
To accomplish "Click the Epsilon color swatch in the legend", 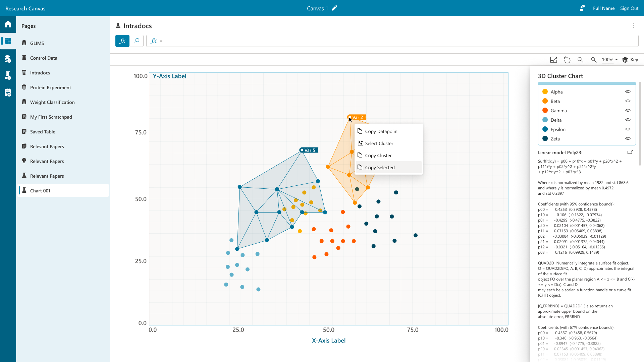I will coord(545,129).
